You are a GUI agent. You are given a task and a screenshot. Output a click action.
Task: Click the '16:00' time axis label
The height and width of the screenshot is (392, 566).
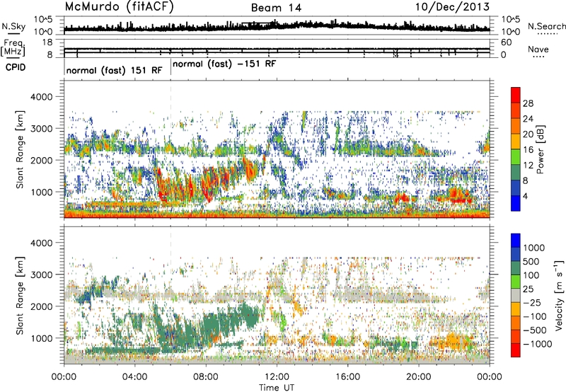[x=347, y=377]
